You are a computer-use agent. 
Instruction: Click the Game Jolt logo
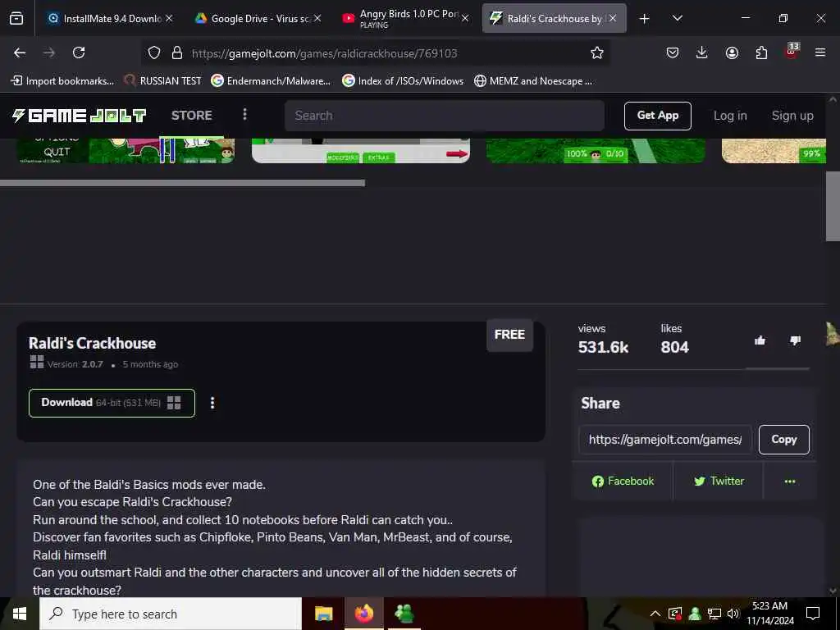(80, 115)
